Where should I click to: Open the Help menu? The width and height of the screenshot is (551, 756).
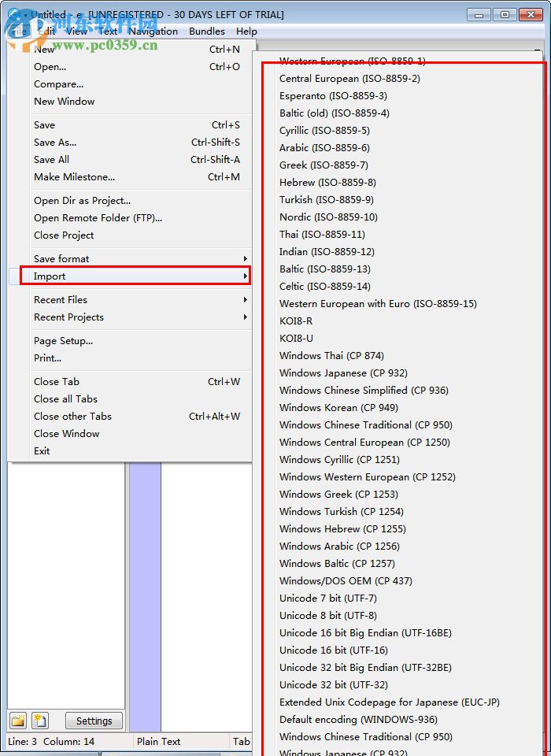(246, 31)
